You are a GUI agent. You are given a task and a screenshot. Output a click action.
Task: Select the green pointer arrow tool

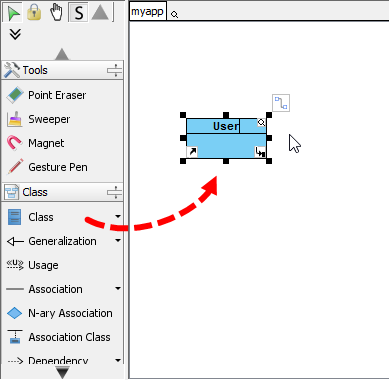coord(13,13)
